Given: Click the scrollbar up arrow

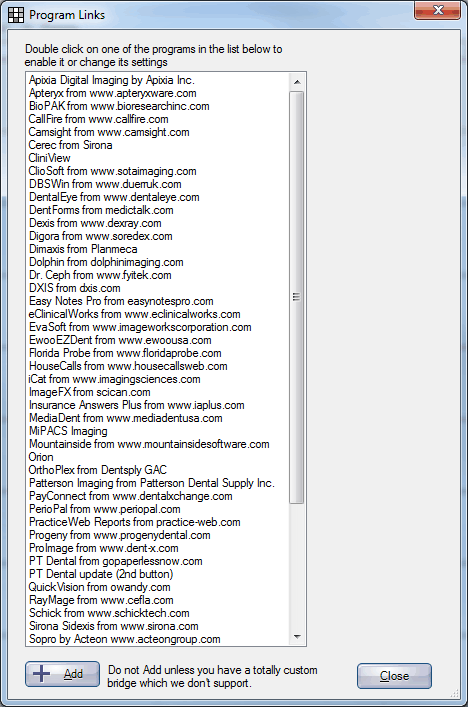Looking at the screenshot, I should coord(297,82).
